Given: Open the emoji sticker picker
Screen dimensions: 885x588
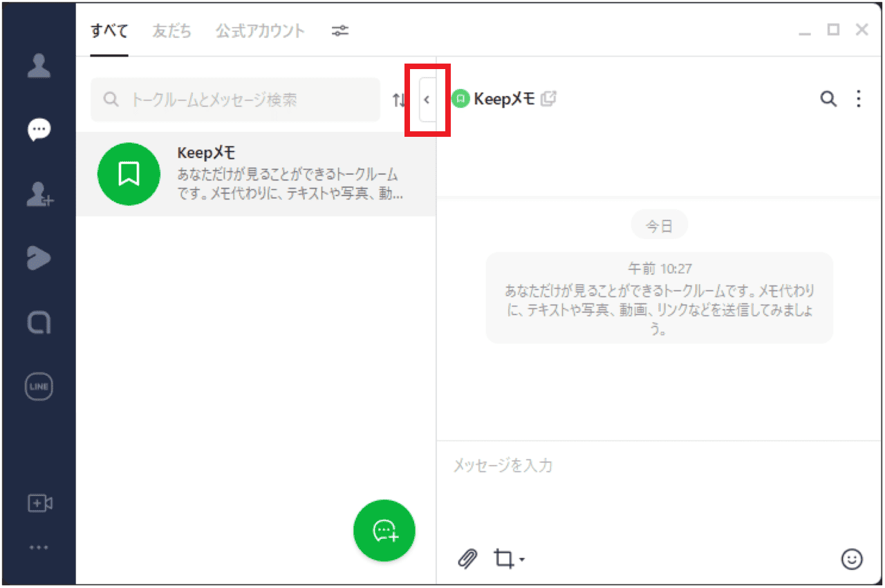Looking at the screenshot, I should [852, 558].
